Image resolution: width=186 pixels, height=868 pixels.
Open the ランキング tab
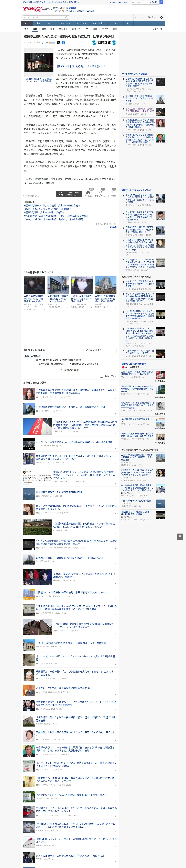pyautogui.click(x=115, y=24)
